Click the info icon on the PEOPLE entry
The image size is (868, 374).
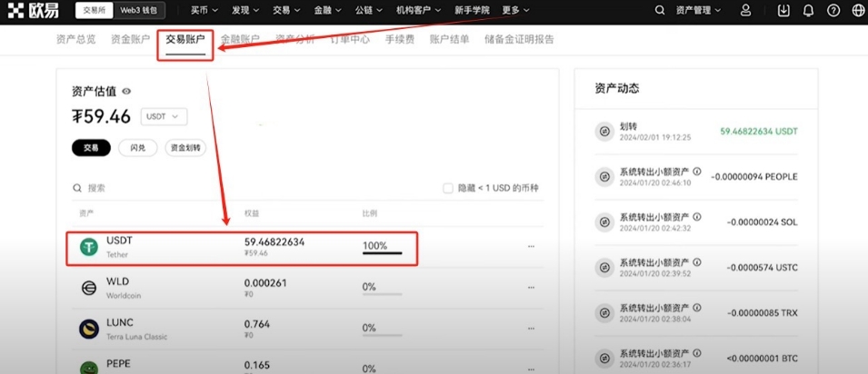(x=697, y=172)
